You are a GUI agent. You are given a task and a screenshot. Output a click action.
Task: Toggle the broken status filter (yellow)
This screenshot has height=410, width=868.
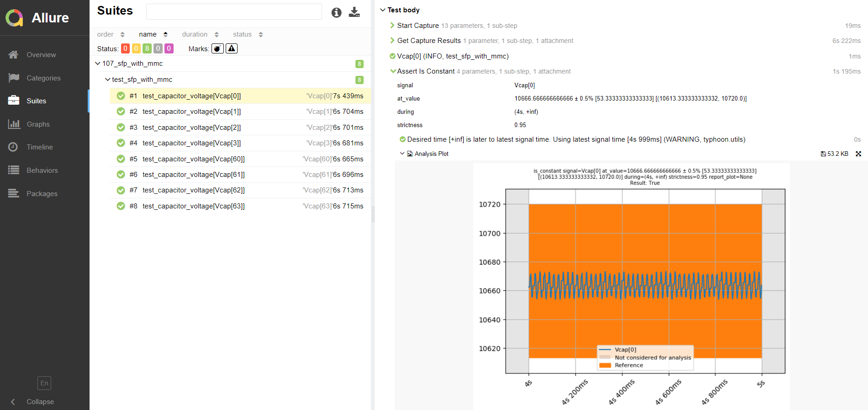coord(136,48)
